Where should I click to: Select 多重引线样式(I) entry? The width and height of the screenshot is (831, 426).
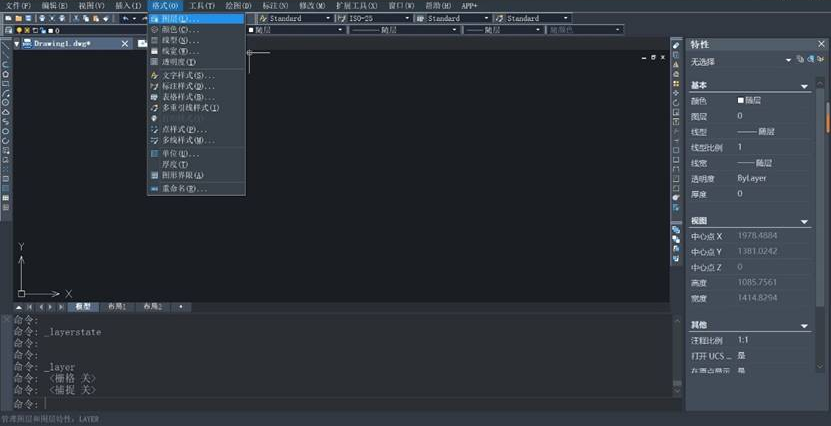tap(196, 108)
